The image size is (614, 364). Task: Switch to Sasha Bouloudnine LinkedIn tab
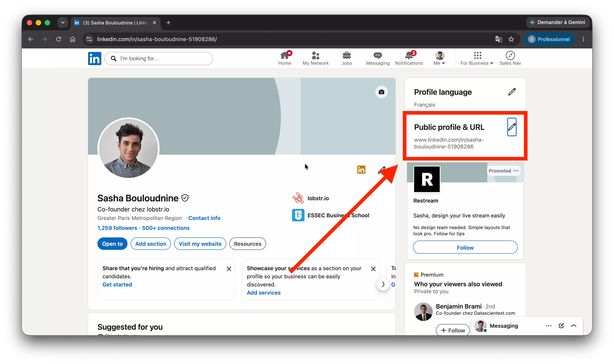115,22
